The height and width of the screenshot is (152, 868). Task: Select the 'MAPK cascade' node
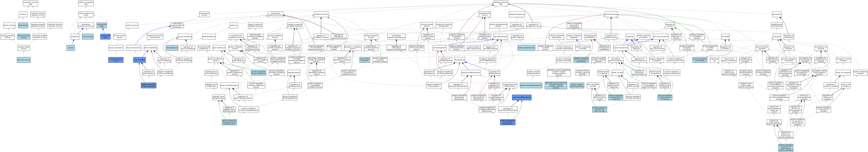point(617,72)
